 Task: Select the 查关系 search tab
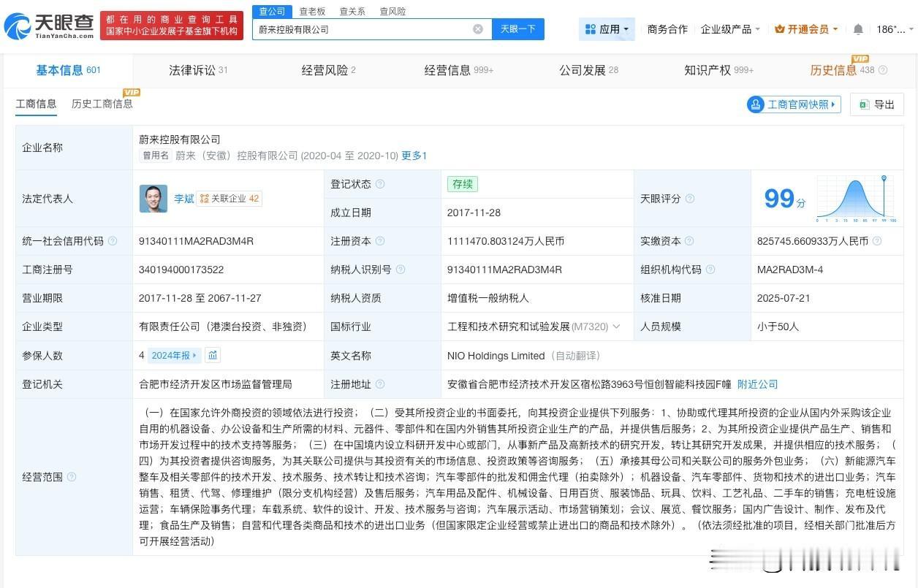coord(352,11)
